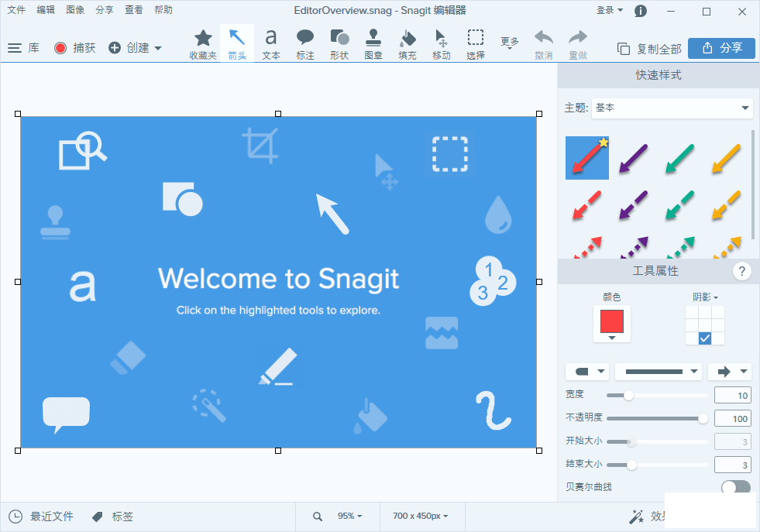
Task: Select the Selection (选择) tool
Action: (476, 43)
